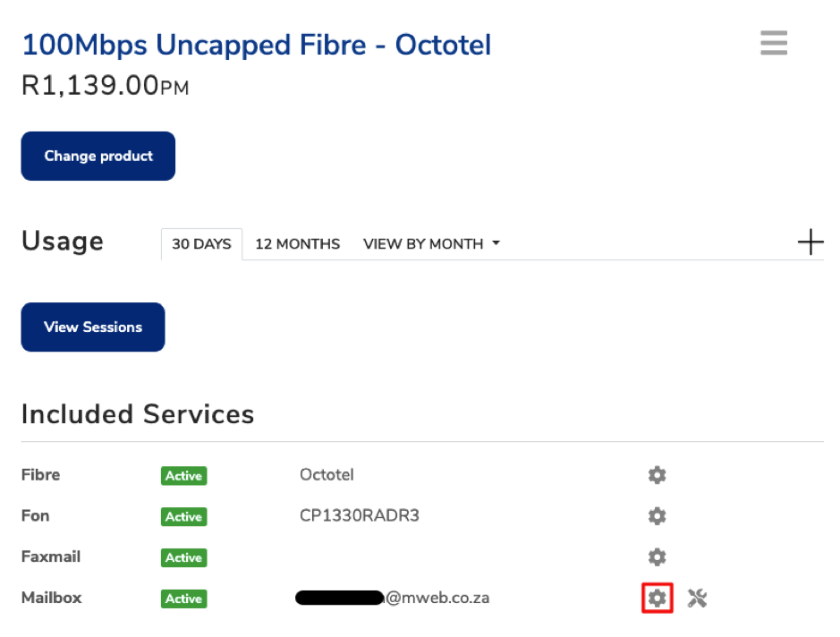
Task: Open Mailbox settings gear icon
Action: tap(658, 598)
